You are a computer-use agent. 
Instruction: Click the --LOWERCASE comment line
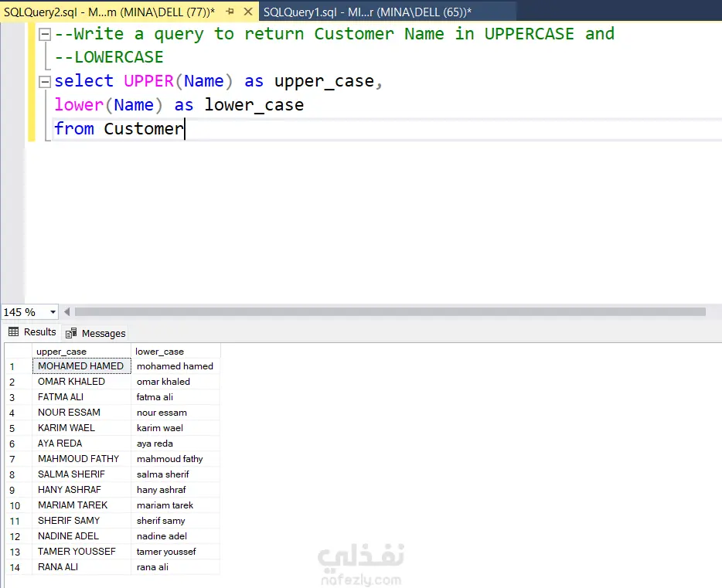click(x=109, y=57)
